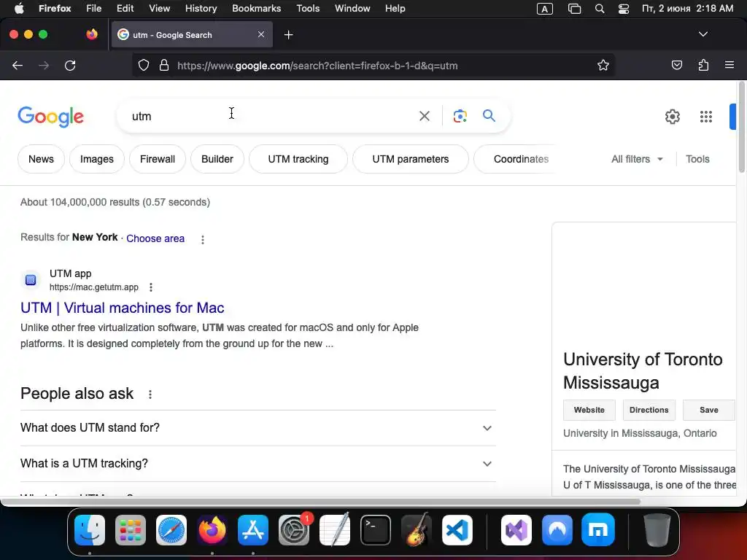
Task: Open the Google apps grid
Action: point(705,116)
